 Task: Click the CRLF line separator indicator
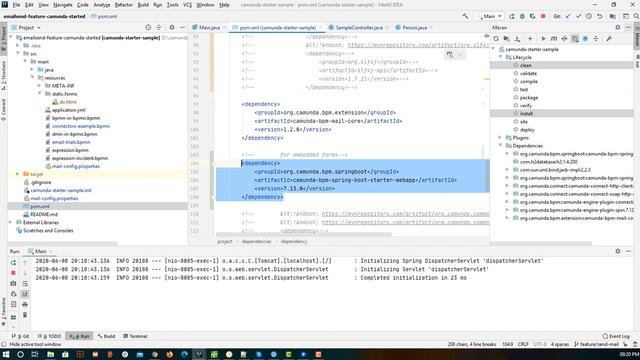tap(523, 344)
